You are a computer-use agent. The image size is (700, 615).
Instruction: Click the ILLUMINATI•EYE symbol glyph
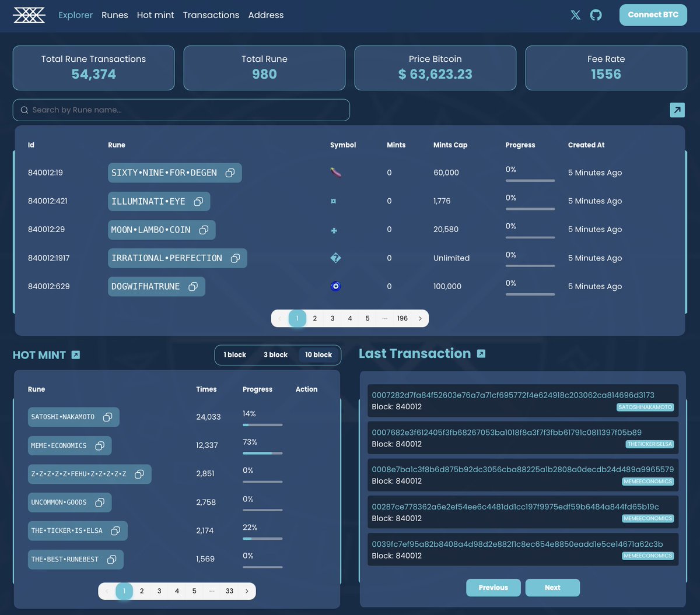(334, 201)
